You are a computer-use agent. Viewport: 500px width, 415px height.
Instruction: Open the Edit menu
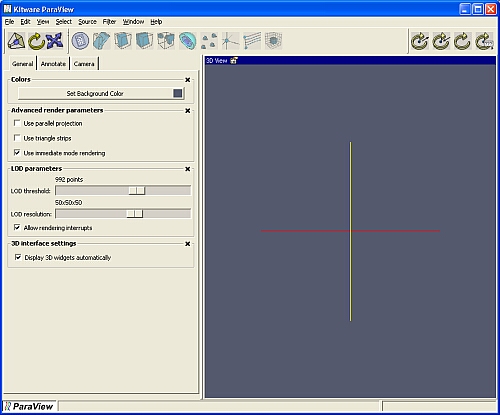coord(25,22)
